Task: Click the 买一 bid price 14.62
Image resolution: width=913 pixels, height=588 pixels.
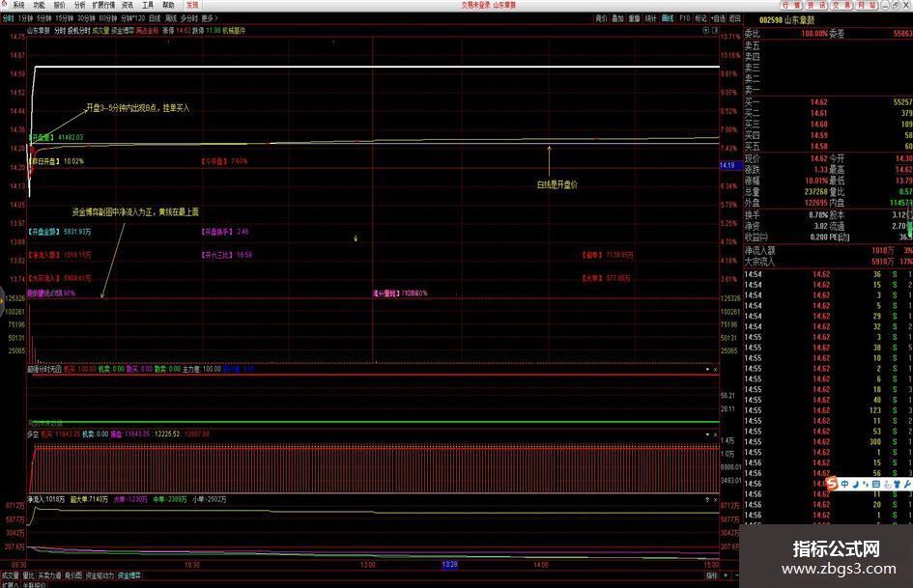Action: [x=818, y=102]
